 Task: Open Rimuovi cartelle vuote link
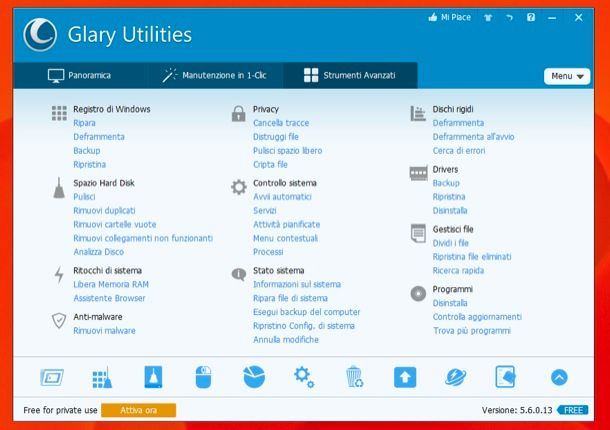115,225
